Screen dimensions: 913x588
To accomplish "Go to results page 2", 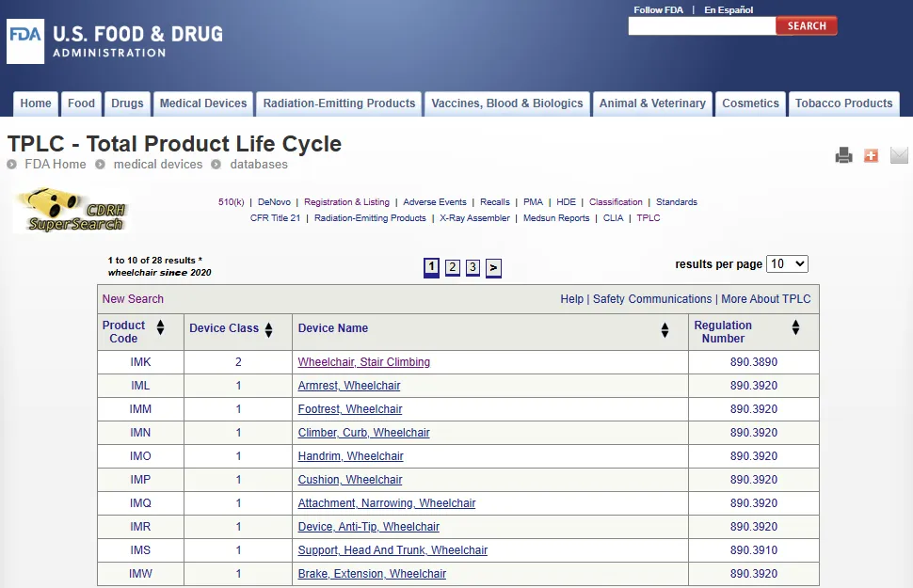I will [x=452, y=267].
